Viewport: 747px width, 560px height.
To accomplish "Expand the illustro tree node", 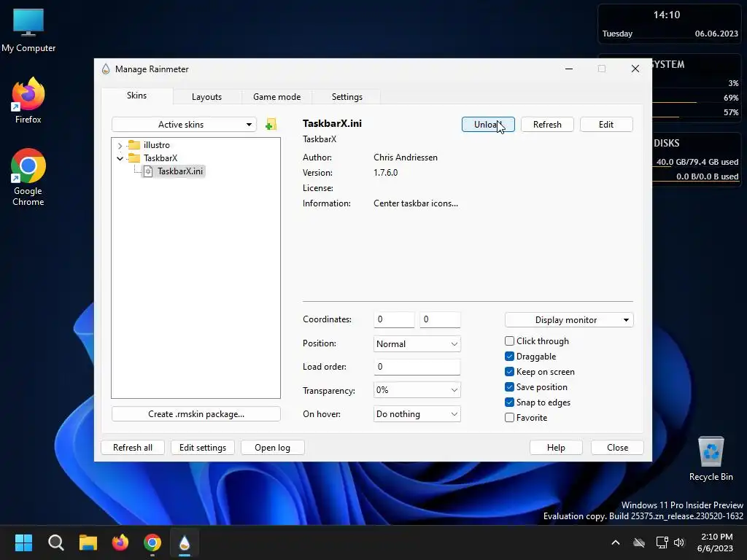I will click(x=120, y=146).
